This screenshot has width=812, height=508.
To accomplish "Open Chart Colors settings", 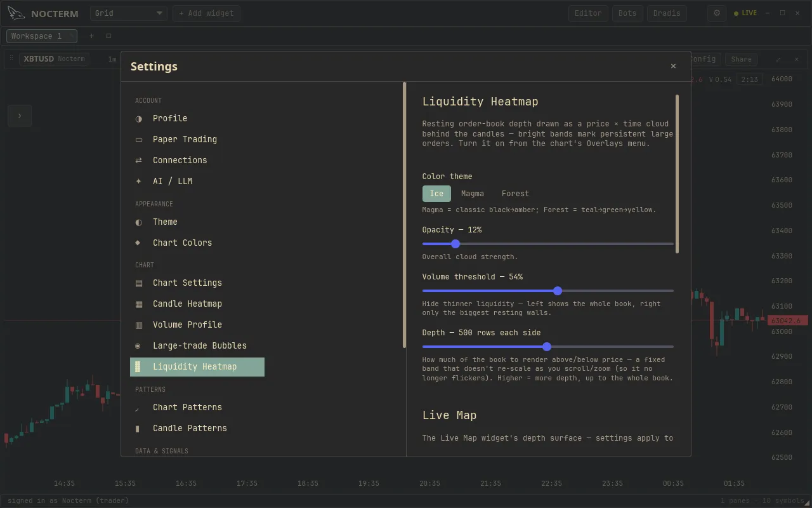I will click(x=197, y=243).
